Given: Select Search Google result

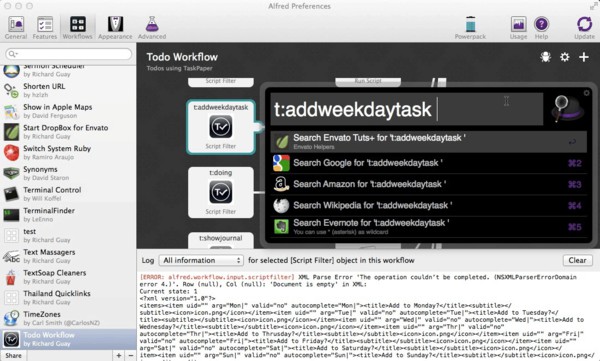Looking at the screenshot, I should click(x=429, y=163).
